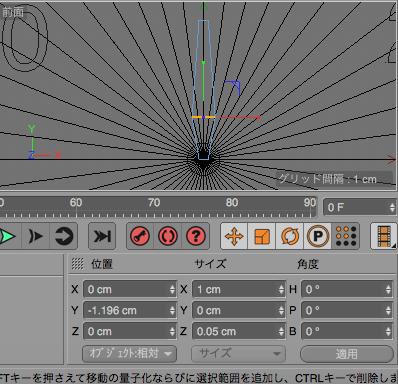Toggle the autokeying red circle icon
398x384 pixels.
coord(168,236)
